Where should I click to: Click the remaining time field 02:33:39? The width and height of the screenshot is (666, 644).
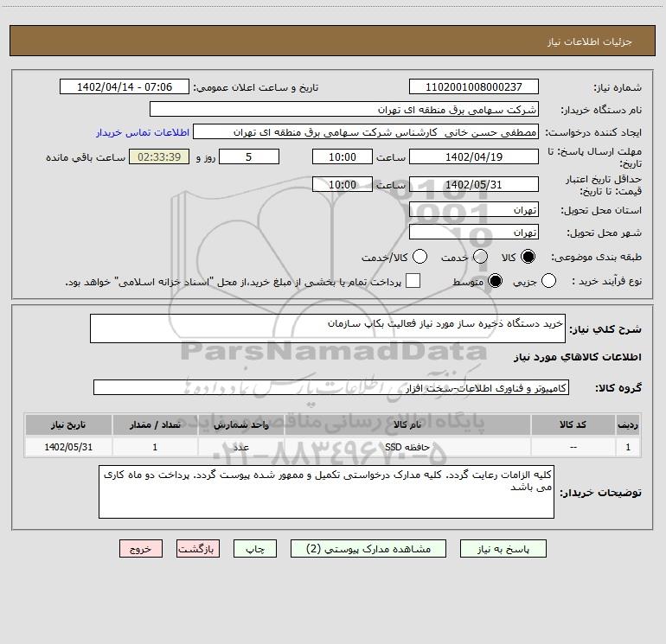click(x=159, y=156)
